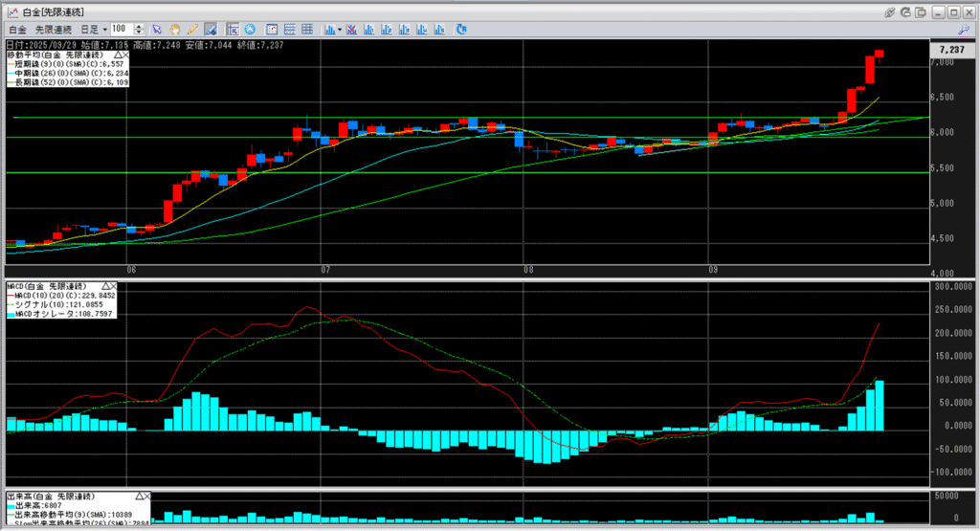Close the 移動平均 indicator legend
The height and width of the screenshot is (531, 980).
point(127,56)
